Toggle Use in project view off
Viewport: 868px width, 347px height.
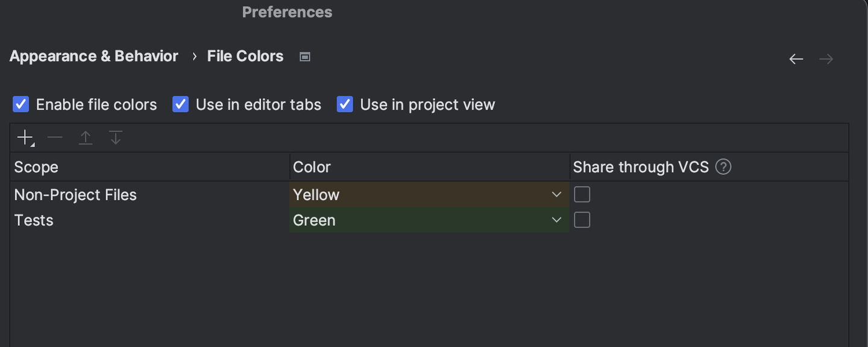coord(344,104)
